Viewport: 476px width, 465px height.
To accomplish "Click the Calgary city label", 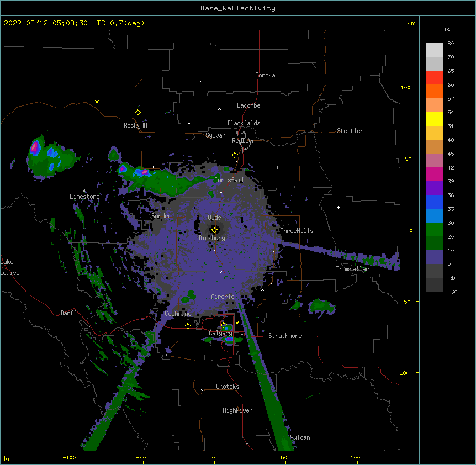I will [220, 333].
